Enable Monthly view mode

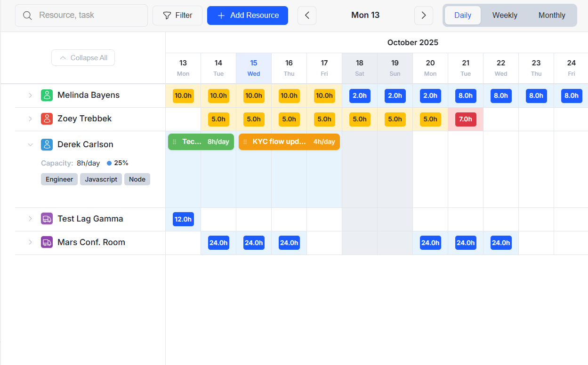coord(551,15)
